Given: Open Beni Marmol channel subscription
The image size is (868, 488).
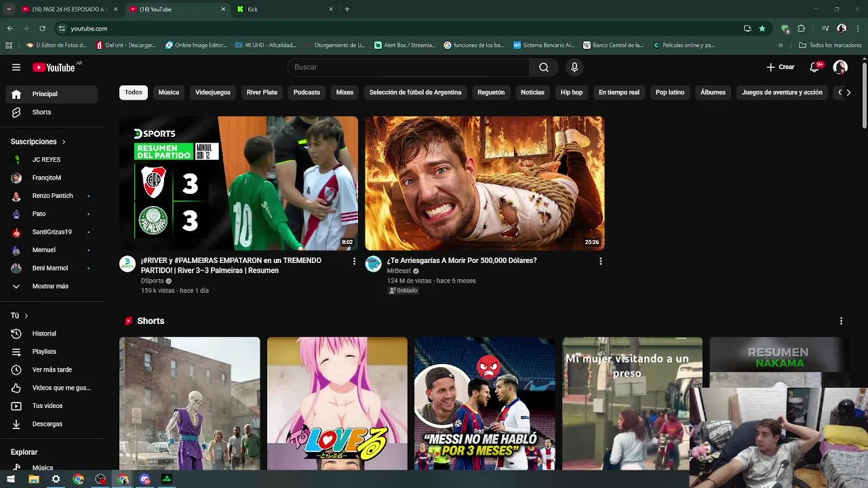Looking at the screenshot, I should [x=52, y=268].
